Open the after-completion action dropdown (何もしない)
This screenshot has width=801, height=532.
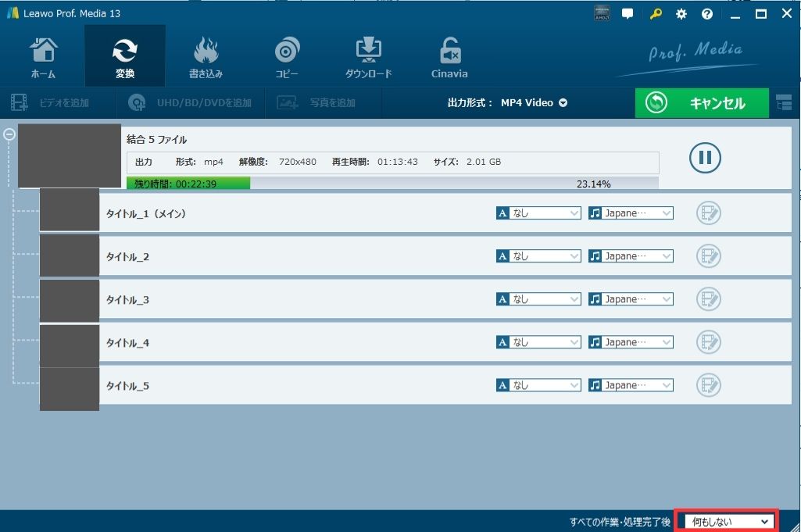click(x=727, y=521)
